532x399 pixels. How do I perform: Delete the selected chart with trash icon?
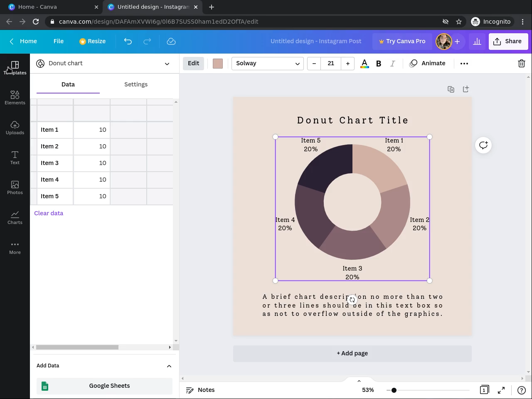[521, 64]
